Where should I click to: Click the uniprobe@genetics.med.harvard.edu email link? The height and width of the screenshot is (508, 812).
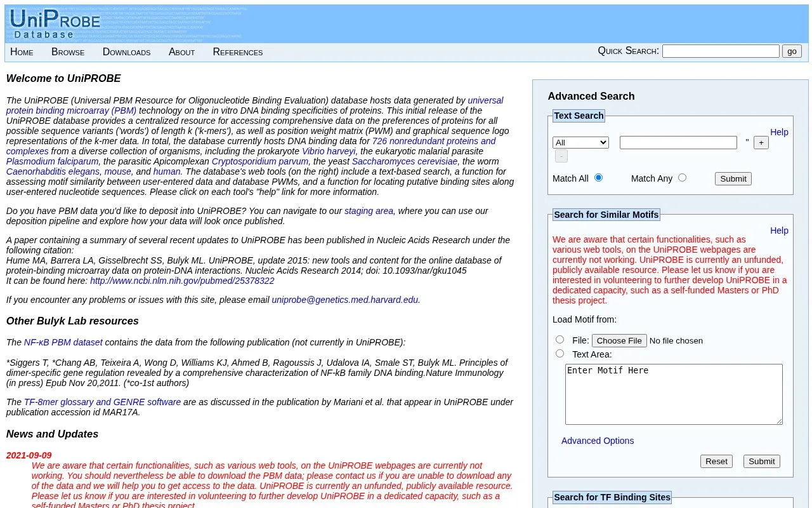click(345, 300)
